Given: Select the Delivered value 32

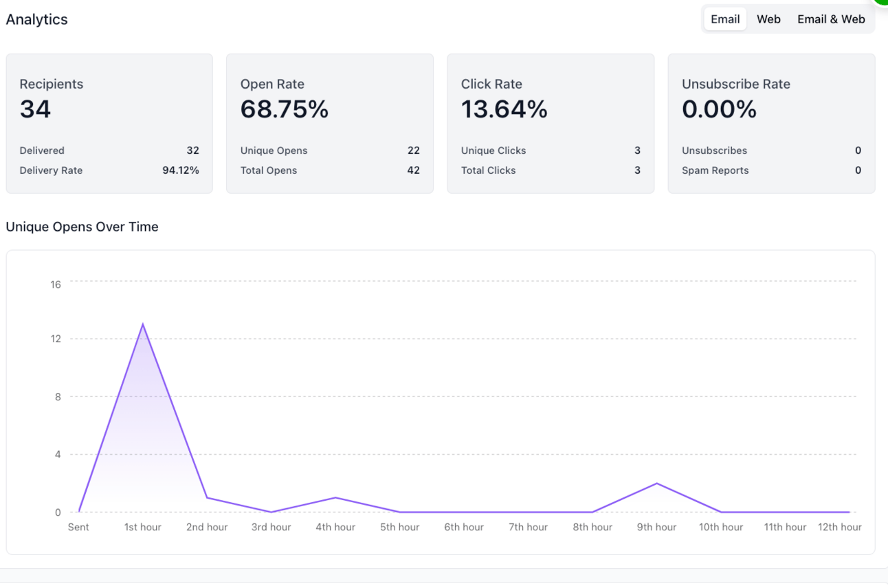Looking at the screenshot, I should click(x=193, y=150).
